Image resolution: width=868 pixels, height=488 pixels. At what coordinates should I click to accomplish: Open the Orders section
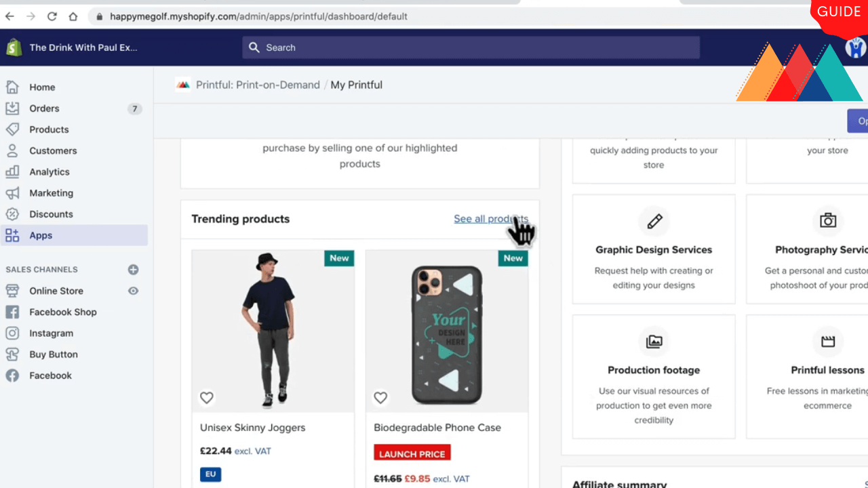coord(44,108)
